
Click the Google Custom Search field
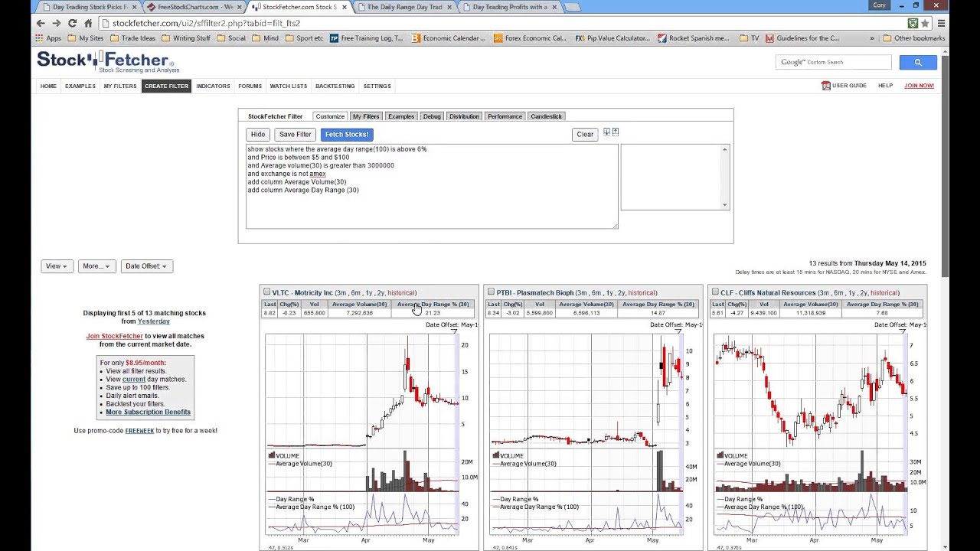834,62
